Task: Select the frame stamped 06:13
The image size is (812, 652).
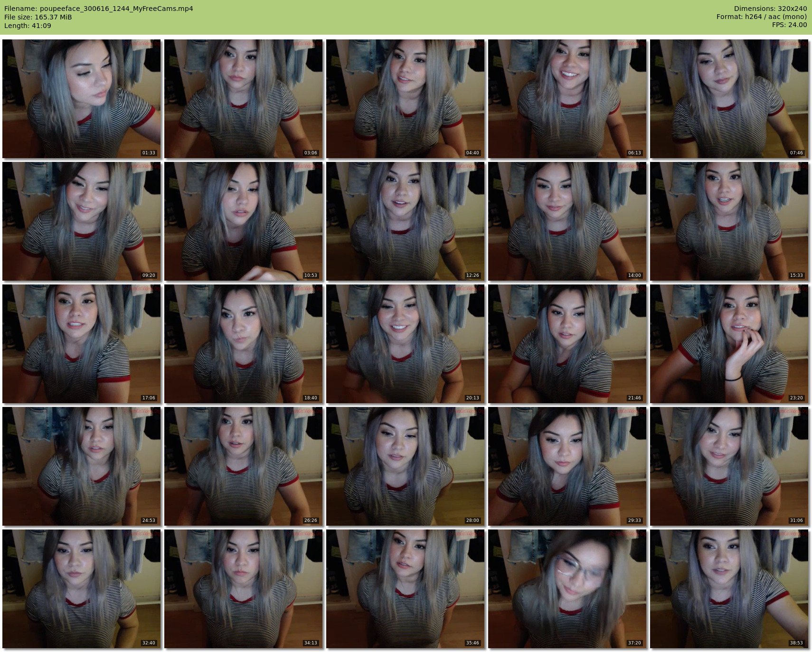Action: point(567,99)
